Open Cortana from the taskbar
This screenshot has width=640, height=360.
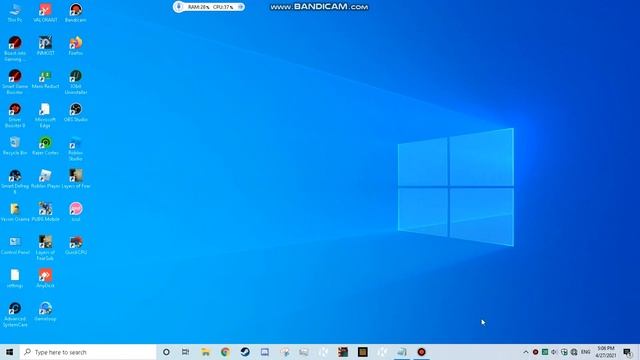pos(166,352)
